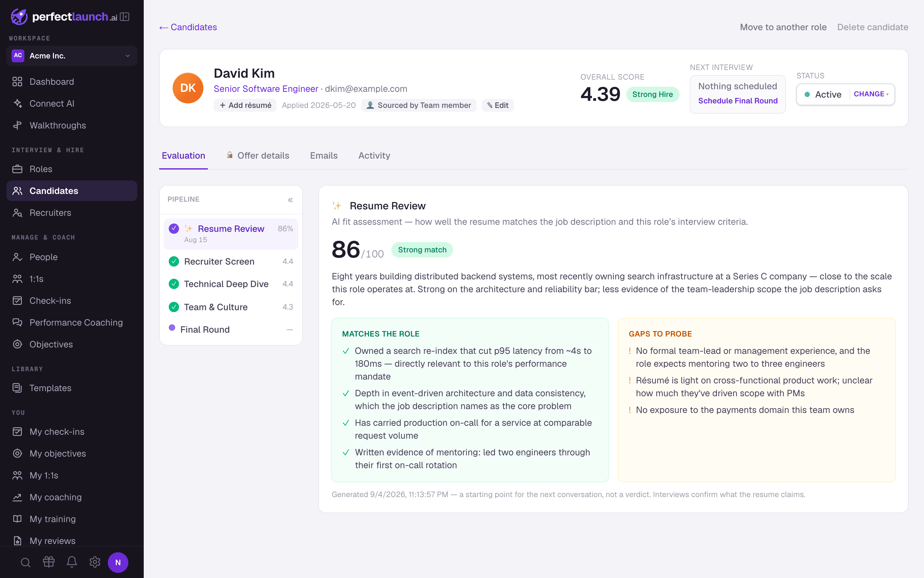Open the search icon in the sidebar footer

point(26,562)
